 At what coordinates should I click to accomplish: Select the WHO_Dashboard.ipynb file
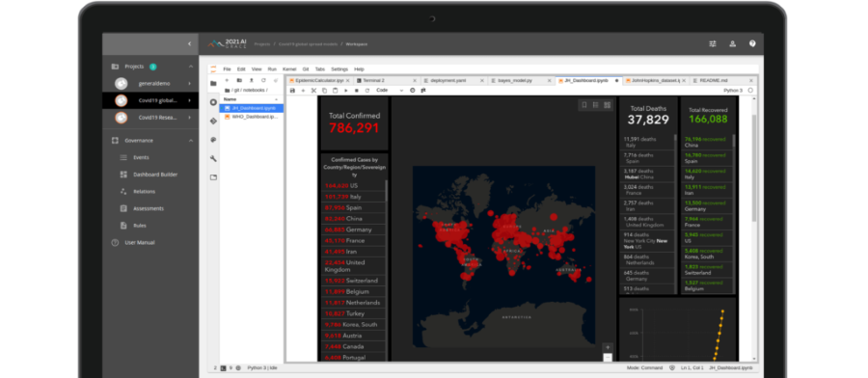point(253,117)
